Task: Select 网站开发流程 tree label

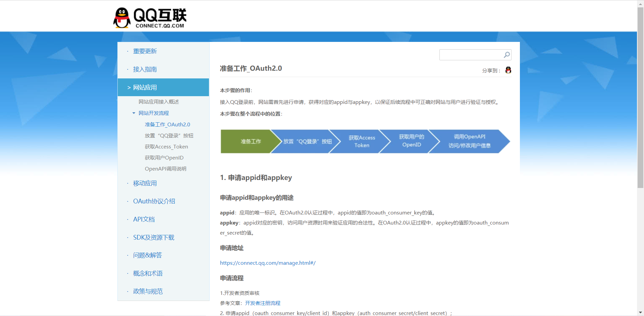Action: [154, 113]
